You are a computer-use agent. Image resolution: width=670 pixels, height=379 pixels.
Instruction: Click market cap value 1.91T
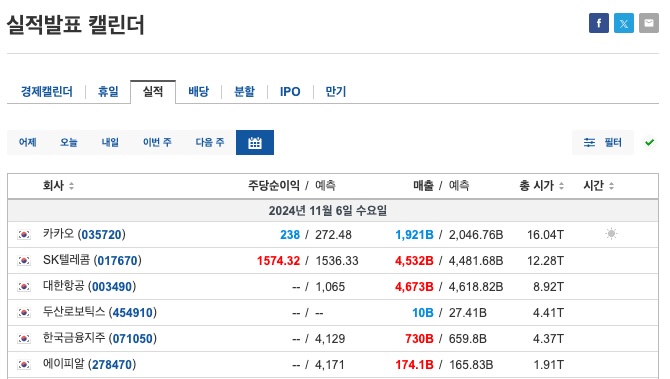[548, 365]
